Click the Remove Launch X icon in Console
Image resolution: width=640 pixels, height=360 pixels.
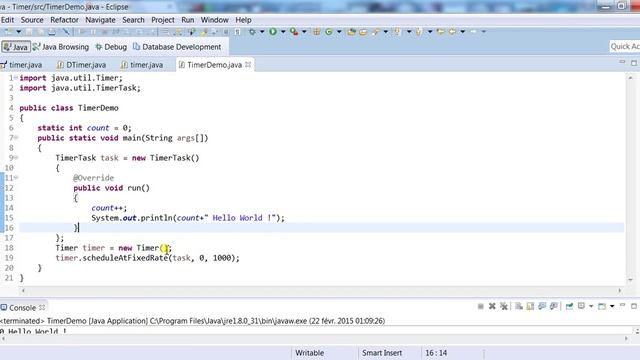tap(492, 306)
